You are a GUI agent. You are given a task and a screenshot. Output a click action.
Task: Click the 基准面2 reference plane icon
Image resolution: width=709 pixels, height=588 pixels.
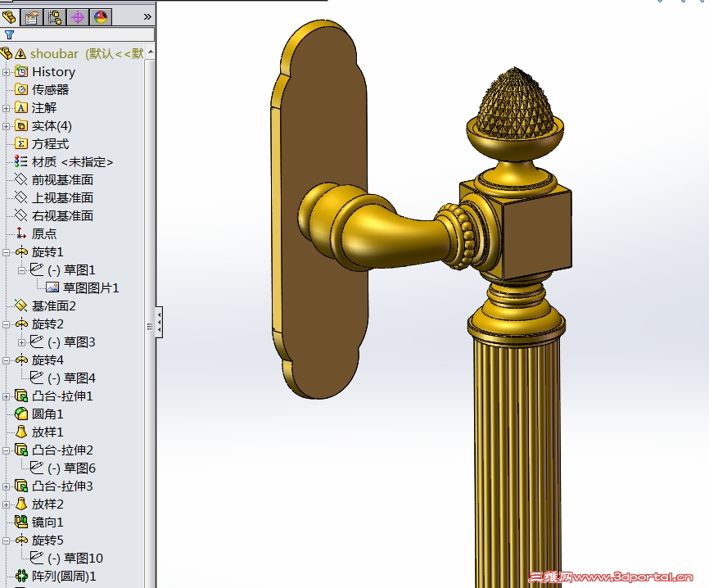point(20,305)
